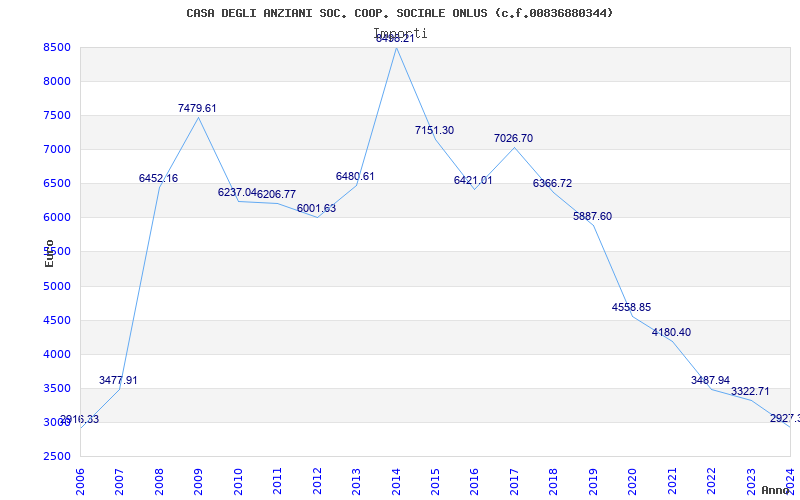Click the 3487.94 data label
This screenshot has height=500, width=800.
click(710, 380)
